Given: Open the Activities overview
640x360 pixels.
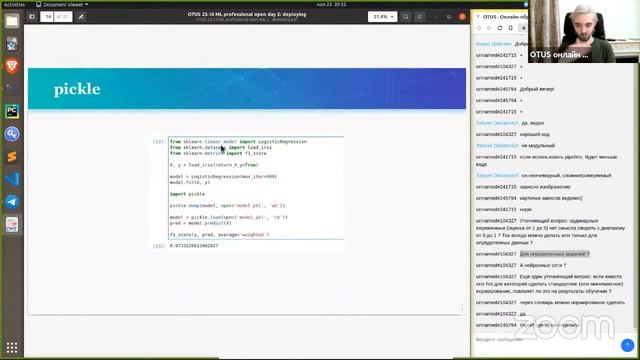Looking at the screenshot, I should click(14, 4).
